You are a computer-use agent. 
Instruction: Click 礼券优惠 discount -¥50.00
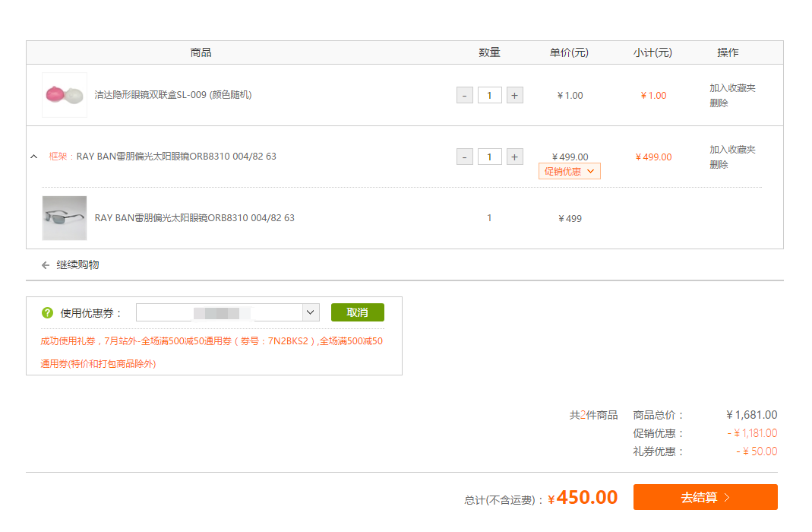(757, 451)
